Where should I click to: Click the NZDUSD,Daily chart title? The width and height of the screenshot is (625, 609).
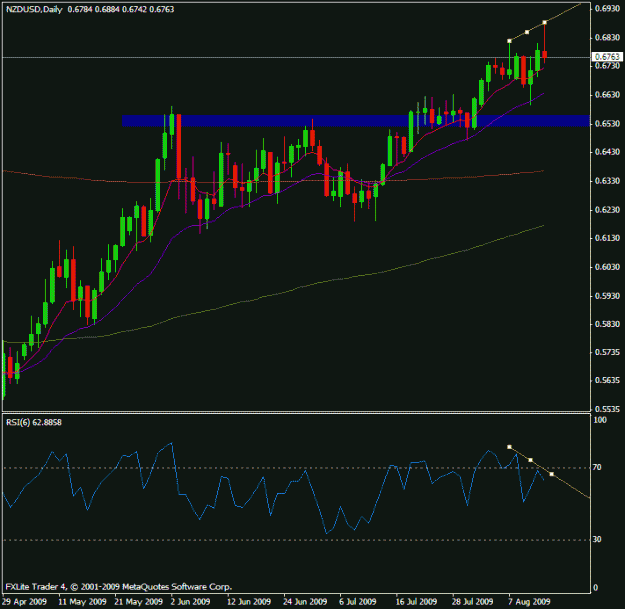34,9
